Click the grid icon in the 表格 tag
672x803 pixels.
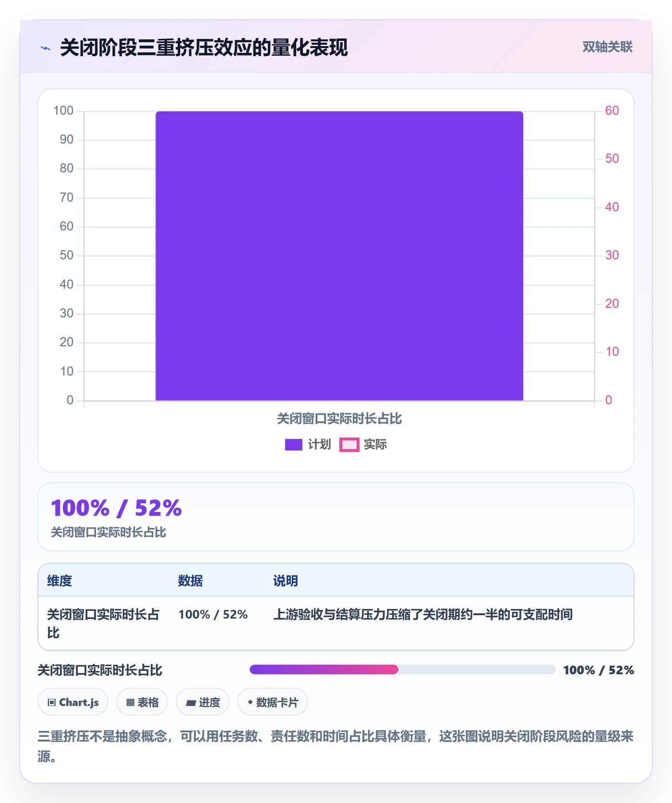tap(130, 703)
